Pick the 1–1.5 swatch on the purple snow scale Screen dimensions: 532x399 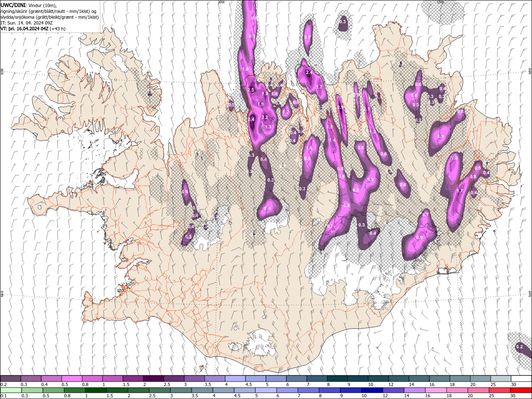(x=113, y=379)
